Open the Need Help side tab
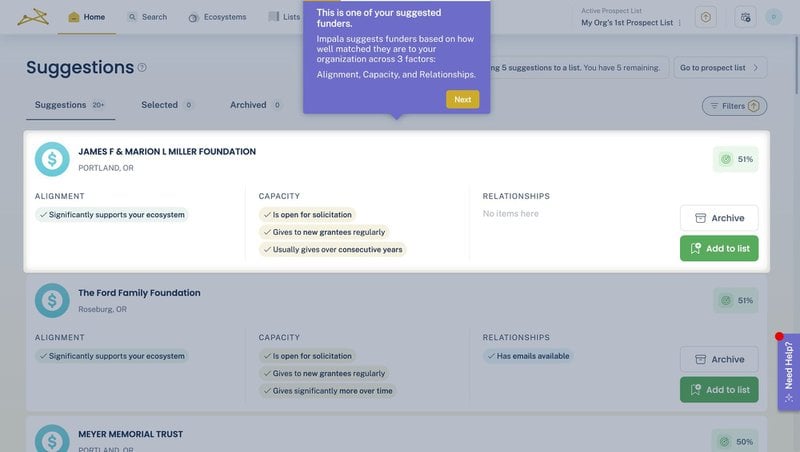The height and width of the screenshot is (452, 800). pos(789,372)
